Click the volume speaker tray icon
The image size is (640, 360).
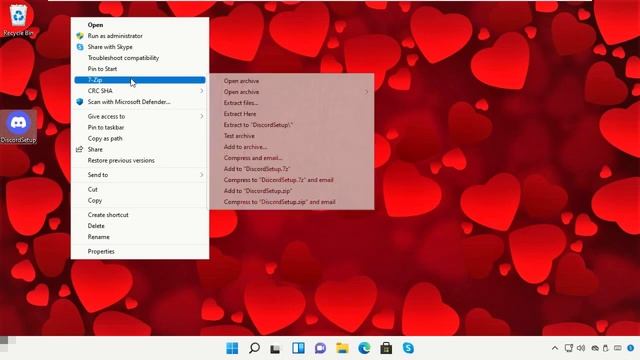581,348
